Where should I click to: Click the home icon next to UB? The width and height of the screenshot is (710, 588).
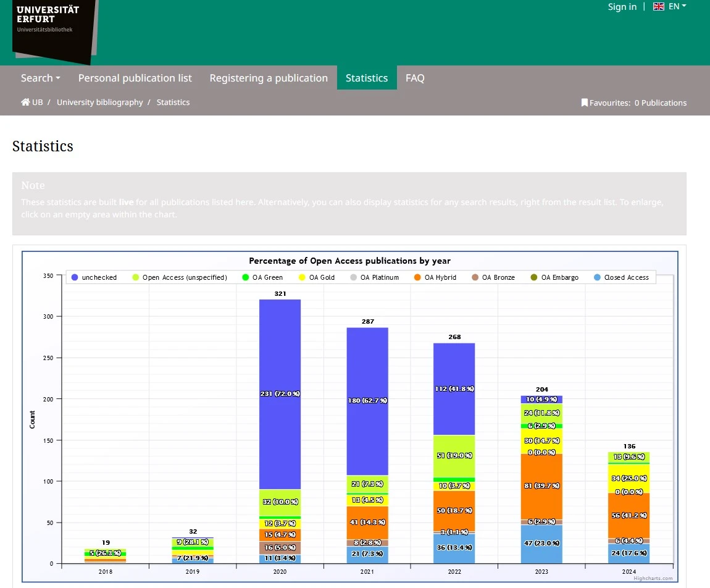(25, 103)
